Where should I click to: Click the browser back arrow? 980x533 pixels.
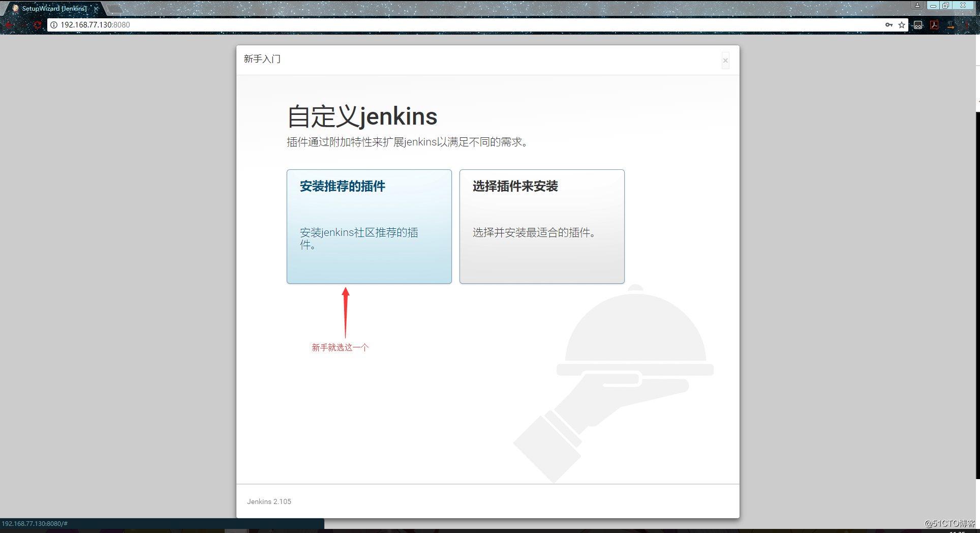pyautogui.click(x=9, y=24)
